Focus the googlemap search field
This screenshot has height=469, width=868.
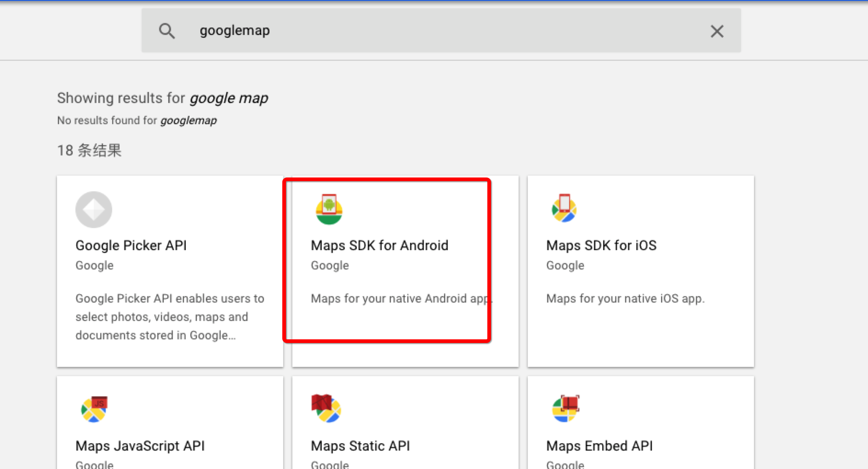pyautogui.click(x=441, y=30)
